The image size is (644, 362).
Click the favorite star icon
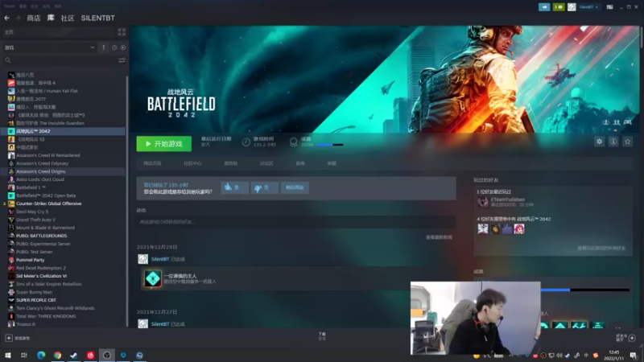coord(627,142)
